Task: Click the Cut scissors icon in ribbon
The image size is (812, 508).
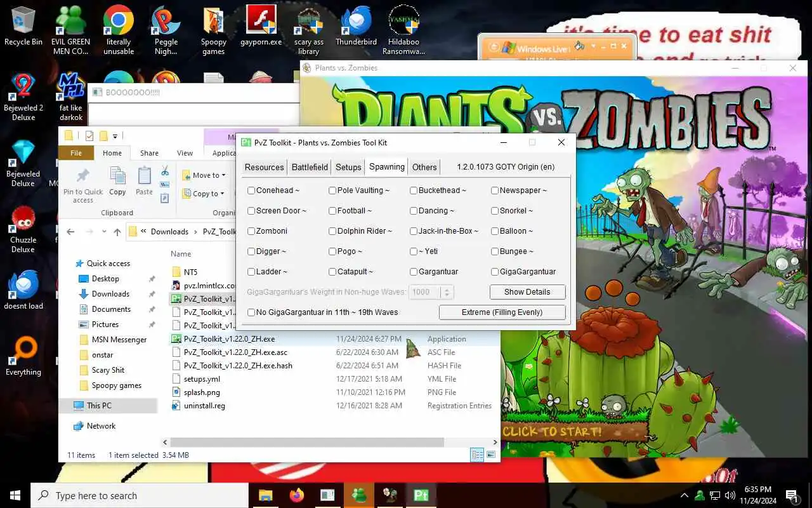Action: [165, 171]
